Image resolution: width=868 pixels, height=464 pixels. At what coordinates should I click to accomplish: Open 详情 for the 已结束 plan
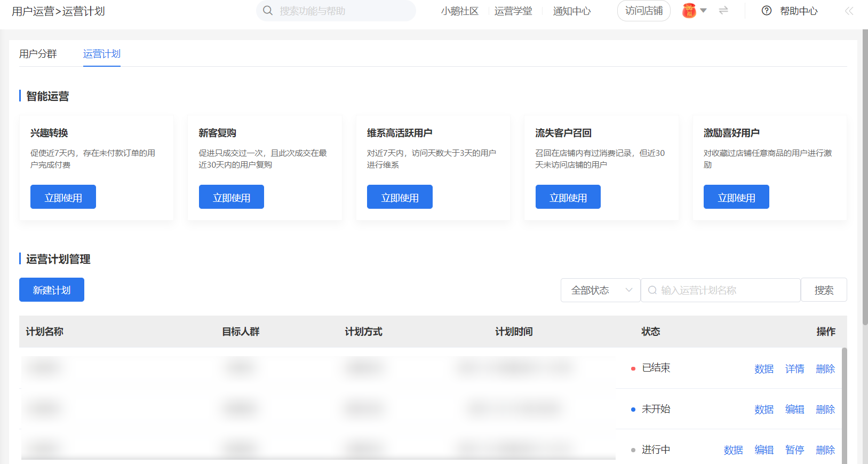(x=795, y=369)
